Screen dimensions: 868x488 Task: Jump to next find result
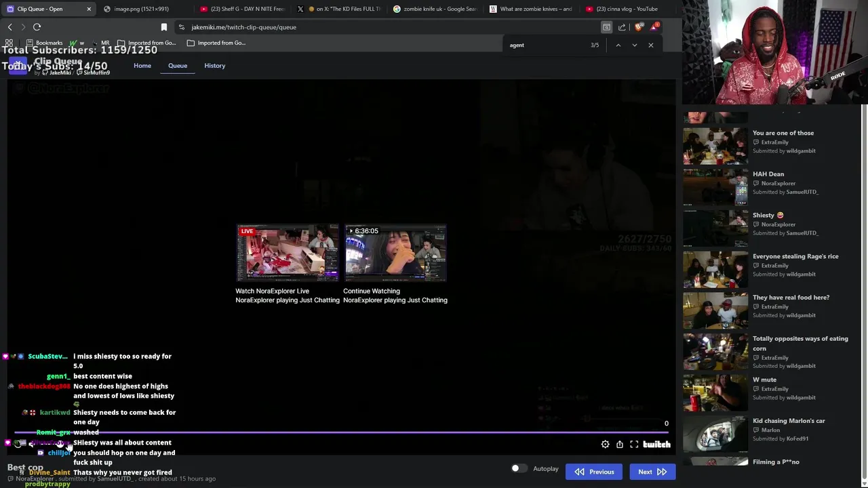coord(634,45)
